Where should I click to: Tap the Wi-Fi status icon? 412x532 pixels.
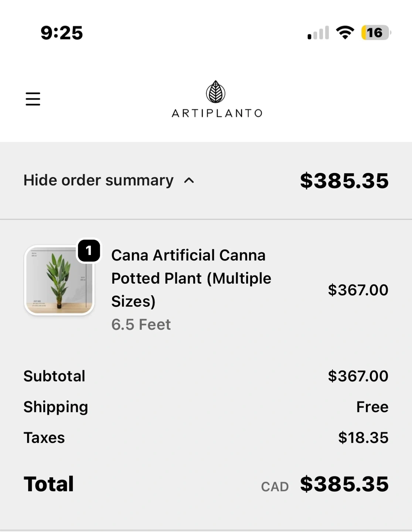pos(345,33)
